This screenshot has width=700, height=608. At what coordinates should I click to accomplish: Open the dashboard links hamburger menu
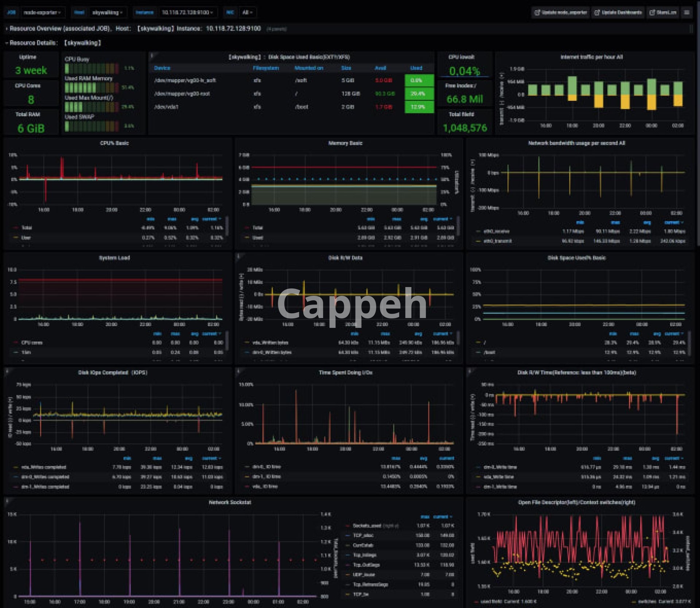pos(687,12)
